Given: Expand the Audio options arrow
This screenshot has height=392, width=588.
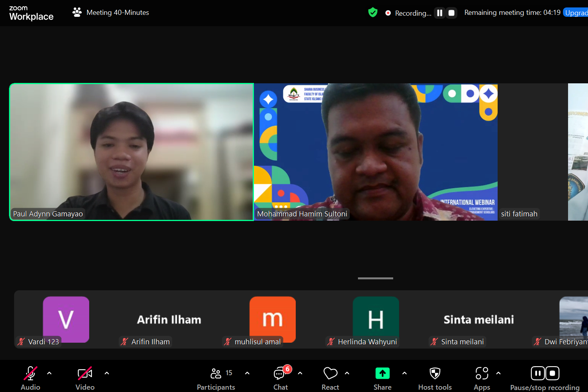Looking at the screenshot, I should [x=49, y=373].
